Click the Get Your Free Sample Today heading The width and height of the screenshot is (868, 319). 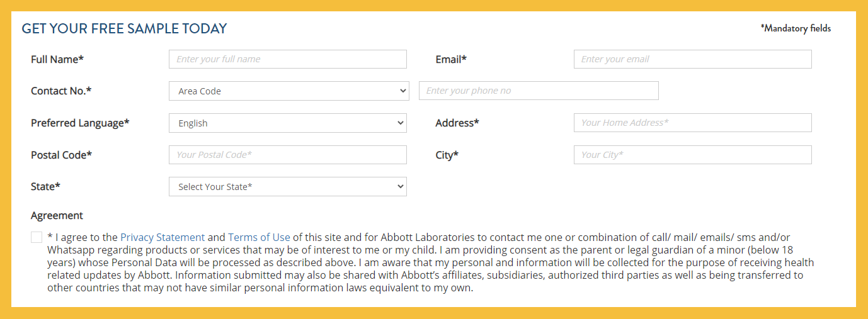(x=124, y=28)
